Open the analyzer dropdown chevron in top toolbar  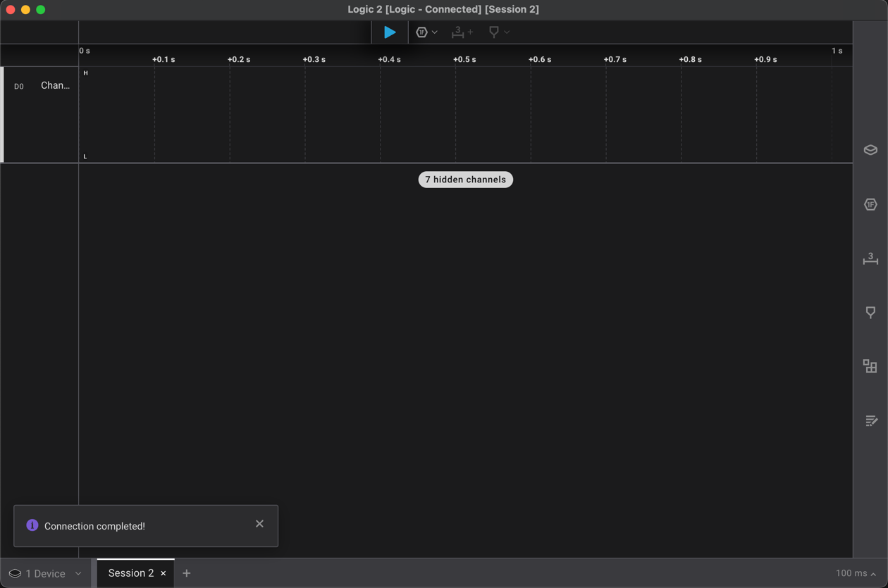click(x=435, y=32)
